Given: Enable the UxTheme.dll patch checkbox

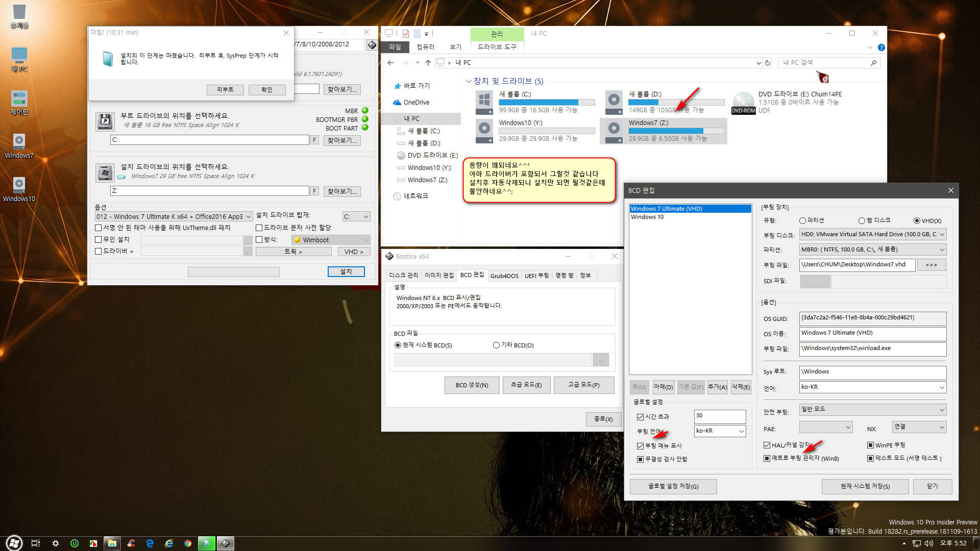Looking at the screenshot, I should click(99, 228).
